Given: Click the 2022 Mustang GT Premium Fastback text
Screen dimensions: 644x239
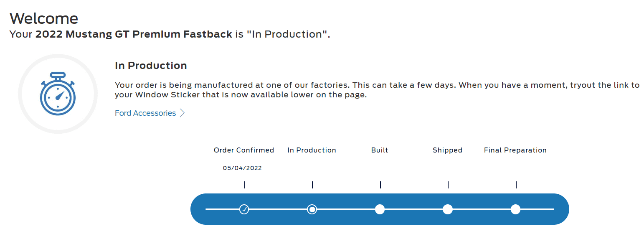Looking at the screenshot, I should pos(134,34).
